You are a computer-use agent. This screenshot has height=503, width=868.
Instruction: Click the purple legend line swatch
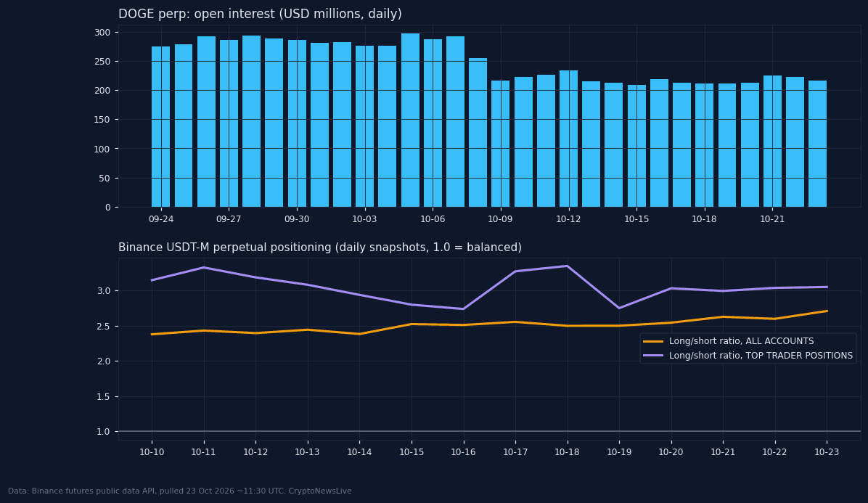(x=653, y=356)
